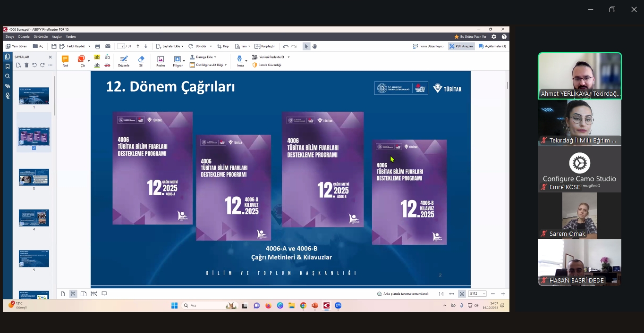644x333 pixels.
Task: Open the Düzenle edit tool
Action: coord(124,61)
